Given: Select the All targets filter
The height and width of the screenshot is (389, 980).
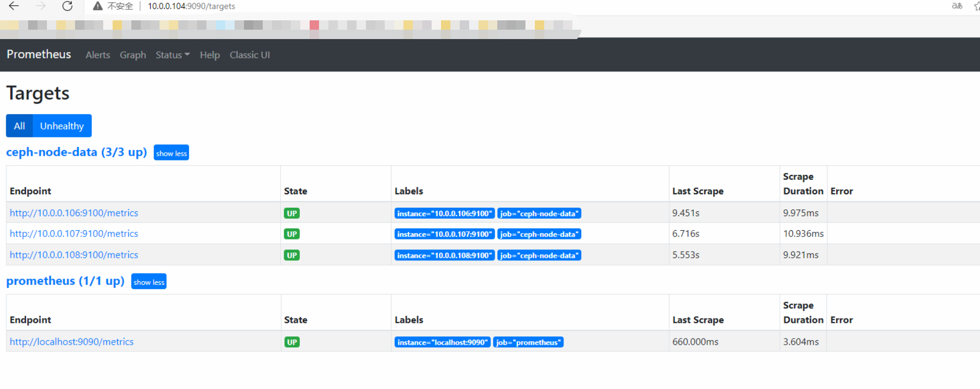Looking at the screenshot, I should [x=19, y=126].
